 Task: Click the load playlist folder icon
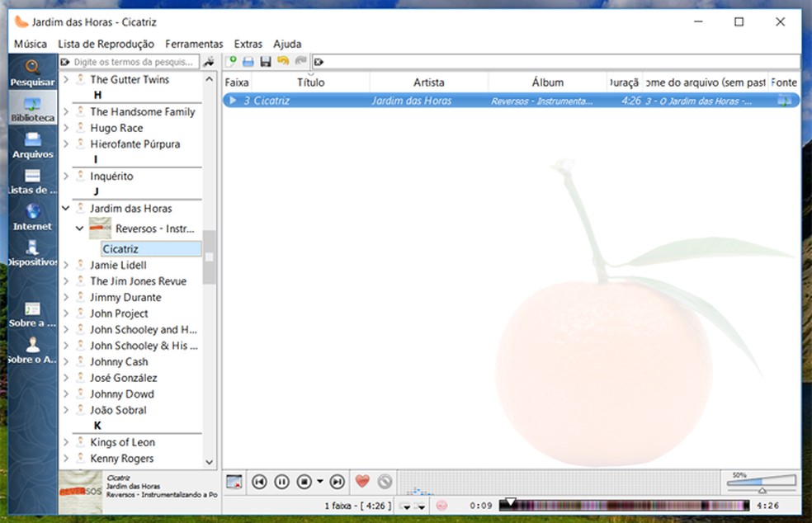click(x=248, y=62)
